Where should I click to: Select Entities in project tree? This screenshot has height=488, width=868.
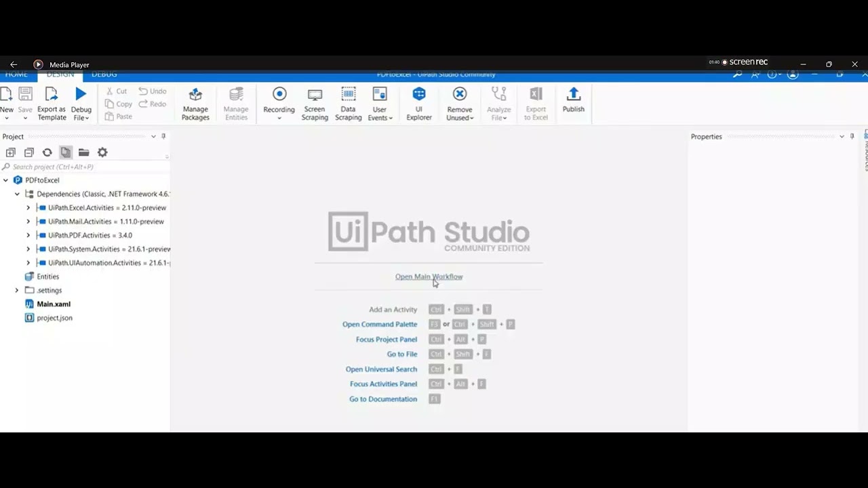[x=47, y=277]
